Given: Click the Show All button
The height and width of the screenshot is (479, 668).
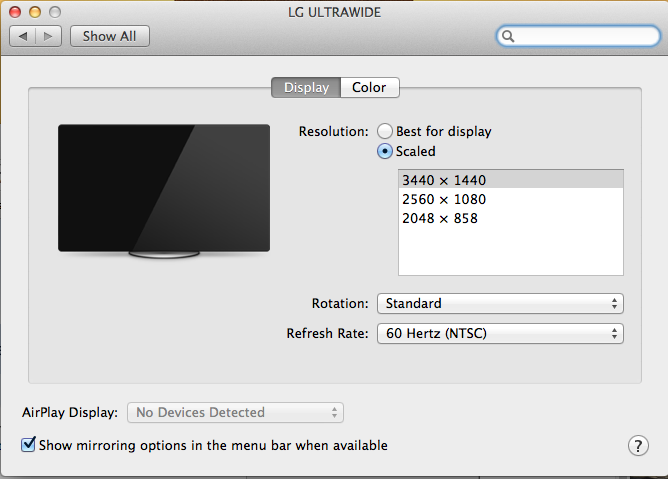Looking at the screenshot, I should pos(110,36).
